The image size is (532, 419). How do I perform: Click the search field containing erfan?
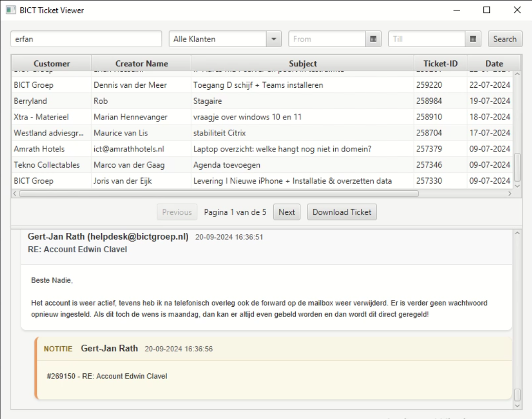click(x=86, y=38)
